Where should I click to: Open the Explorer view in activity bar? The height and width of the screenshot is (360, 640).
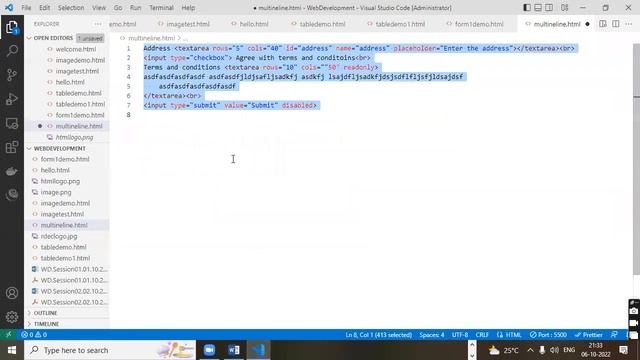[x=12, y=27]
